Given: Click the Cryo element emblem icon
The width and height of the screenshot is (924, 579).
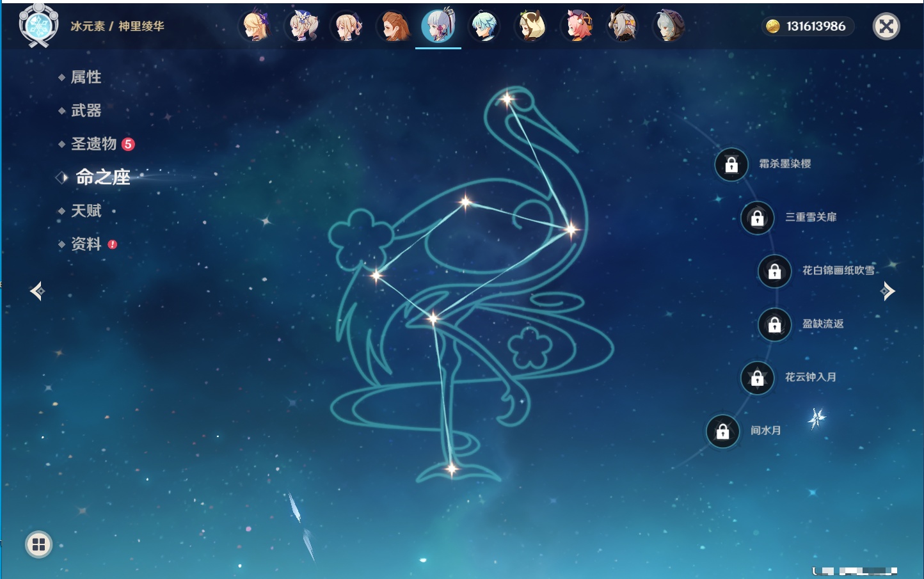Looking at the screenshot, I should (x=38, y=26).
